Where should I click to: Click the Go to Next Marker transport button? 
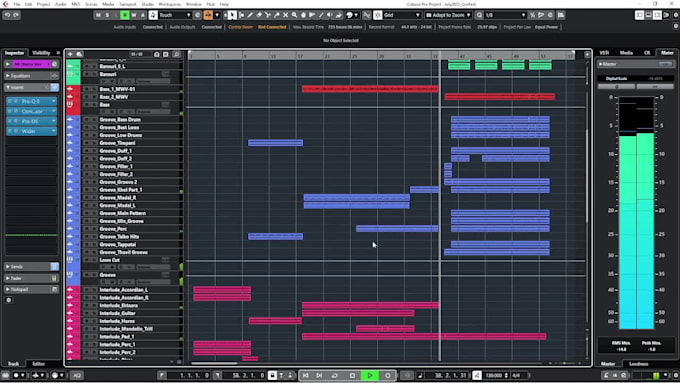[319, 375]
